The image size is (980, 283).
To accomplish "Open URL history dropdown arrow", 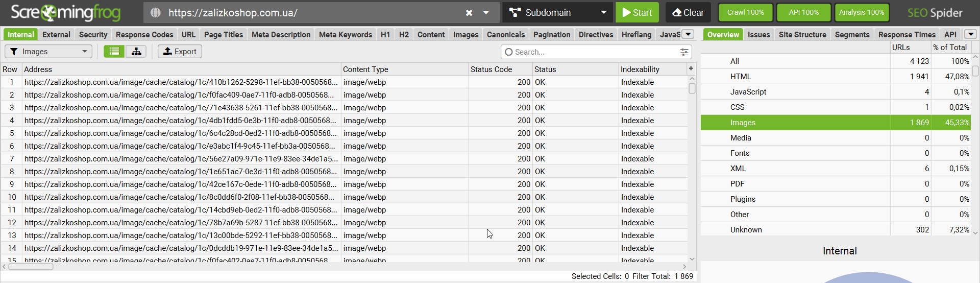I will point(486,13).
